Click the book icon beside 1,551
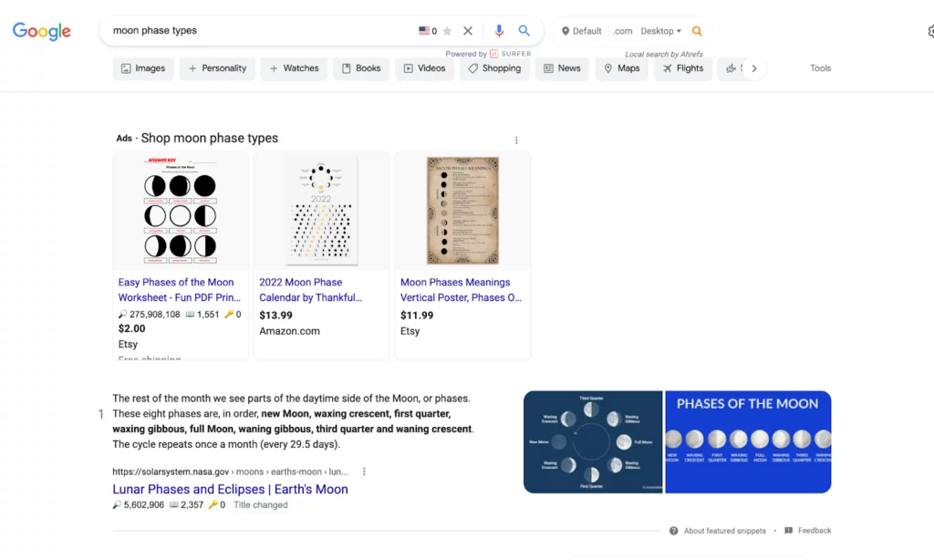Viewport: 934px width, 560px height. tap(190, 314)
